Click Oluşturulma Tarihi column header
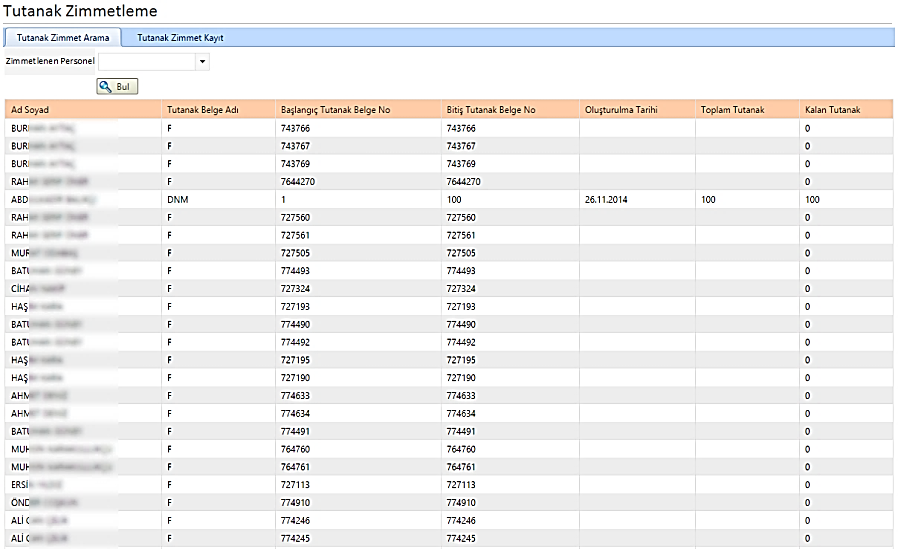 pyautogui.click(x=637, y=109)
